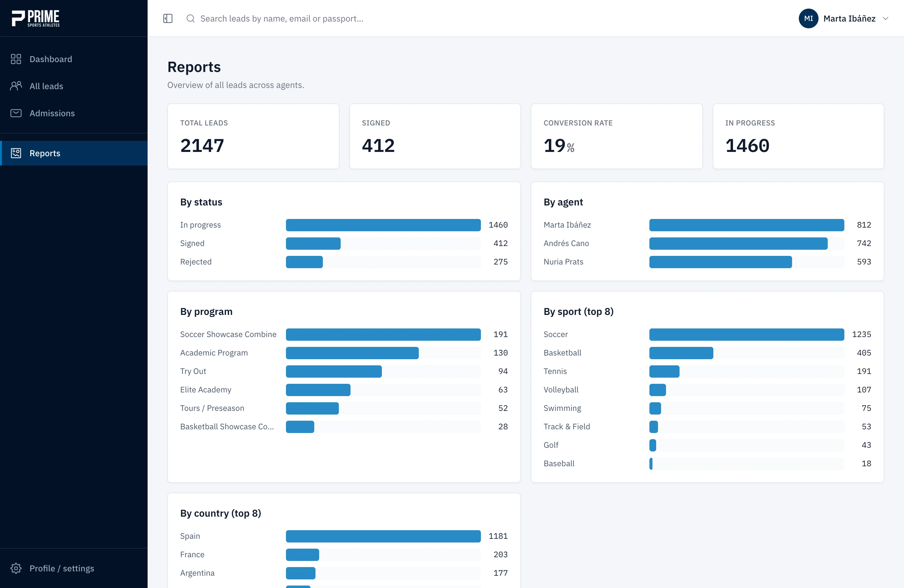
Task: Click the Soccer count value 1235
Action: coord(862,334)
